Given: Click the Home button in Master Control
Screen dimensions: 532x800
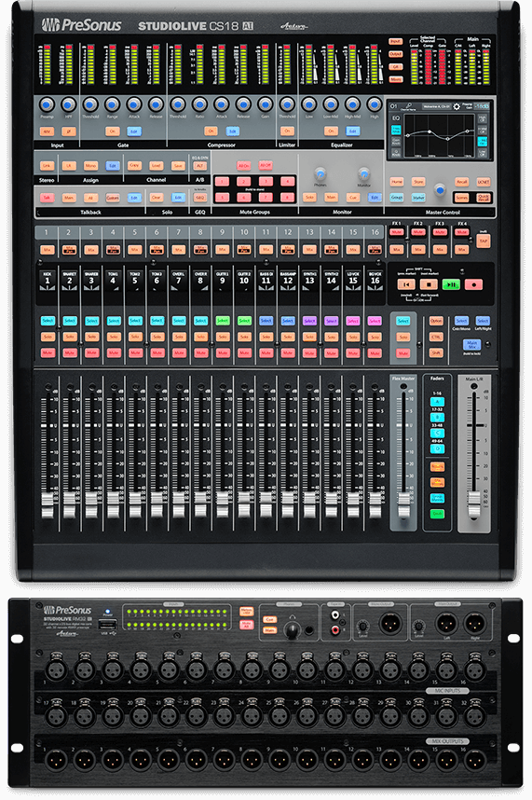Looking at the screenshot, I should click(x=397, y=182).
